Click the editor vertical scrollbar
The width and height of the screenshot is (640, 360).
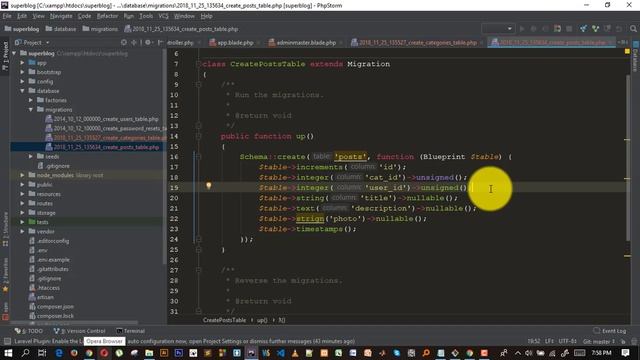pos(627,157)
